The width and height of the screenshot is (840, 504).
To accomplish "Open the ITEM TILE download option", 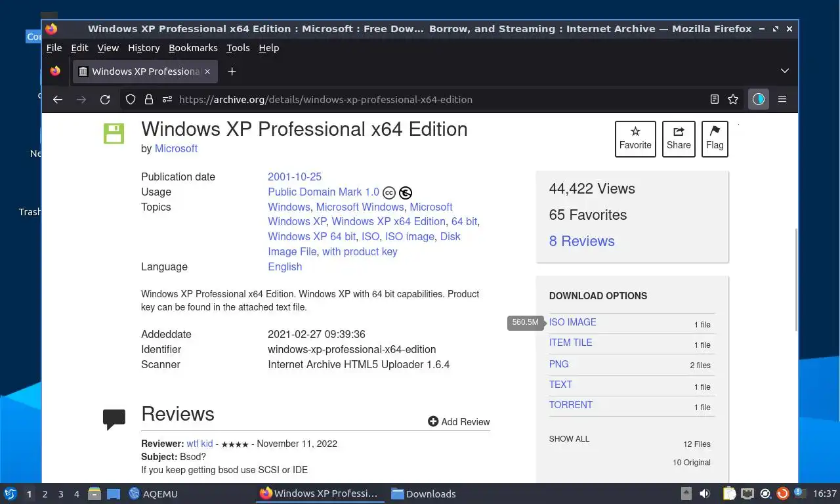I will (571, 343).
